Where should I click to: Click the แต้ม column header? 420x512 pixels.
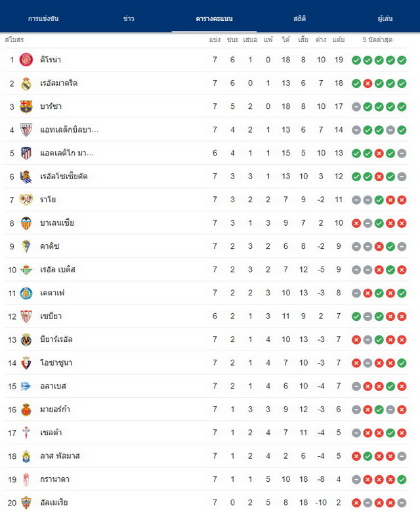pos(339,40)
